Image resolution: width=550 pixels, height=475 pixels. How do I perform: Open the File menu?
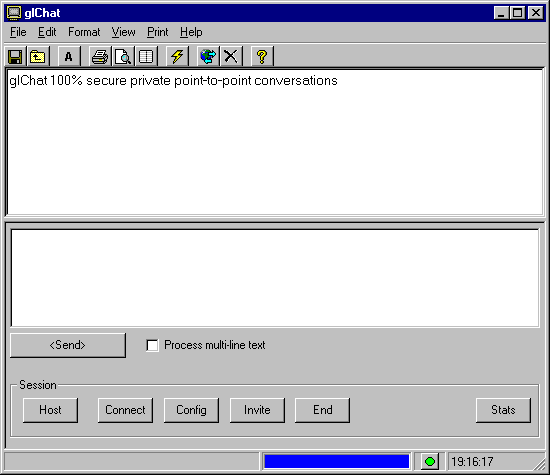click(18, 32)
